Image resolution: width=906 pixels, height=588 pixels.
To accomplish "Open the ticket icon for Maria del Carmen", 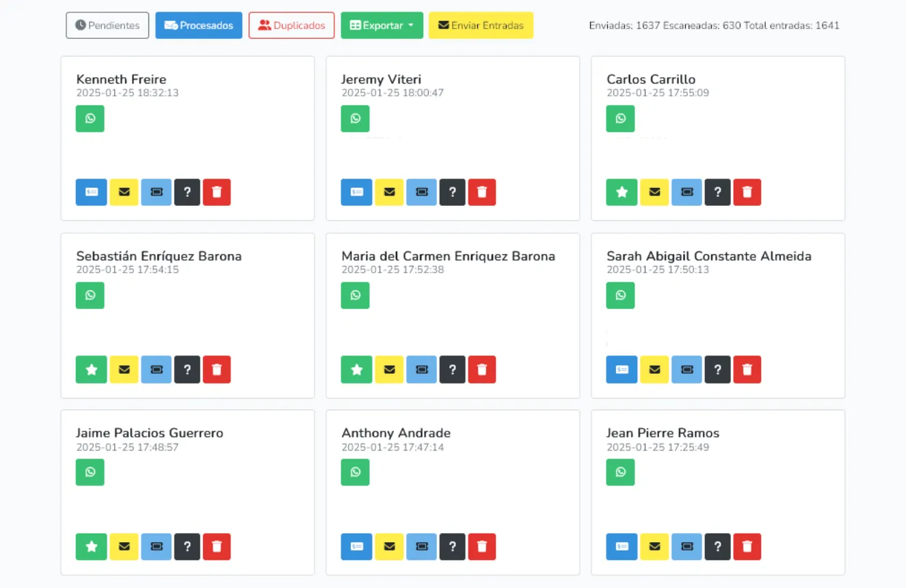I will (x=421, y=369).
